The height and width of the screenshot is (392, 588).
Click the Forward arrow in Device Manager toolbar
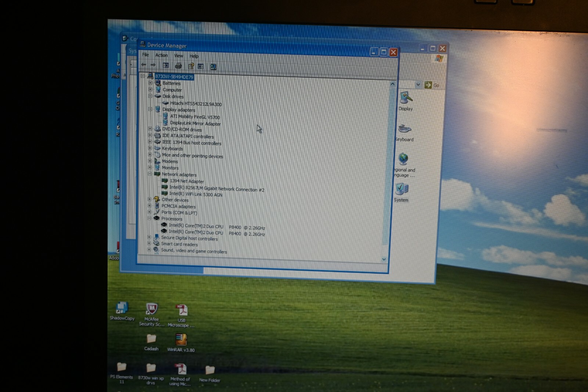point(153,65)
